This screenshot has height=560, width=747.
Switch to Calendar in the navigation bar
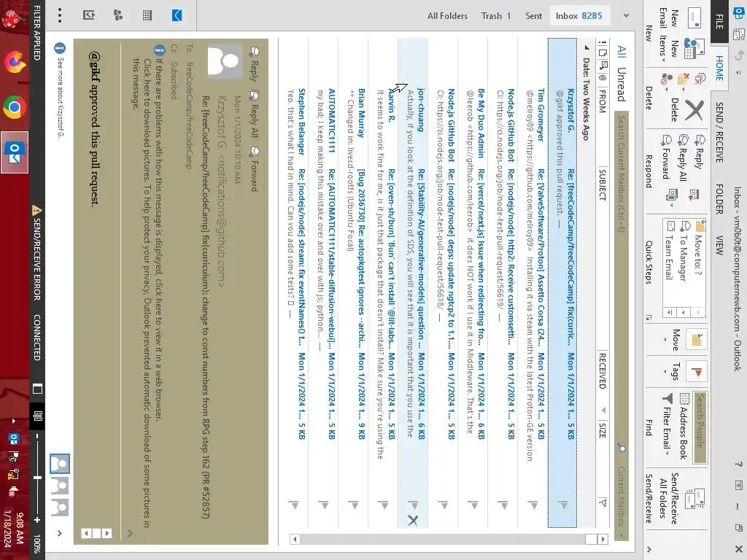click(147, 15)
